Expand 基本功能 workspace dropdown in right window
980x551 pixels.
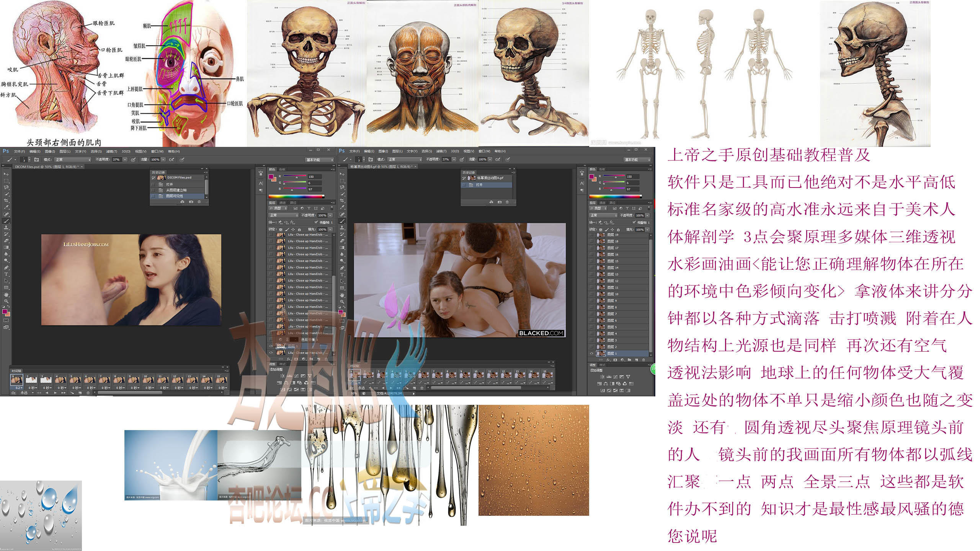[x=637, y=160]
